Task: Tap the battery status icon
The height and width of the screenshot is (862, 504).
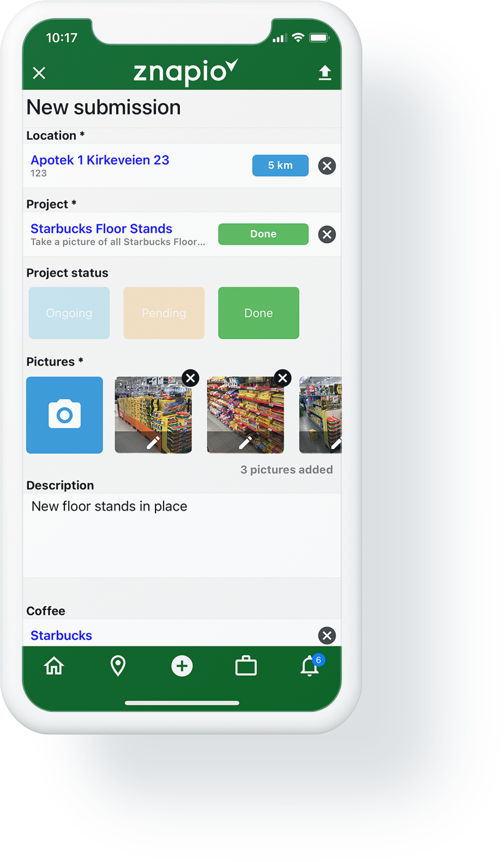Action: point(319,38)
